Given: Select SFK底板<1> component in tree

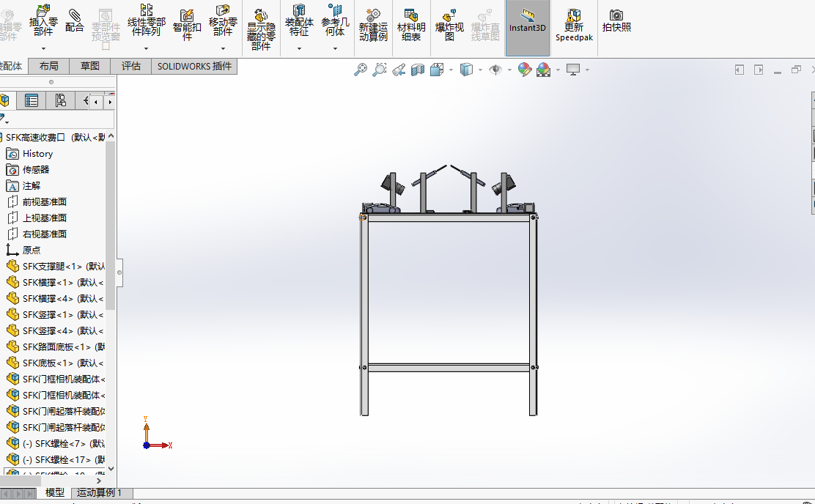Looking at the screenshot, I should pos(55,363).
